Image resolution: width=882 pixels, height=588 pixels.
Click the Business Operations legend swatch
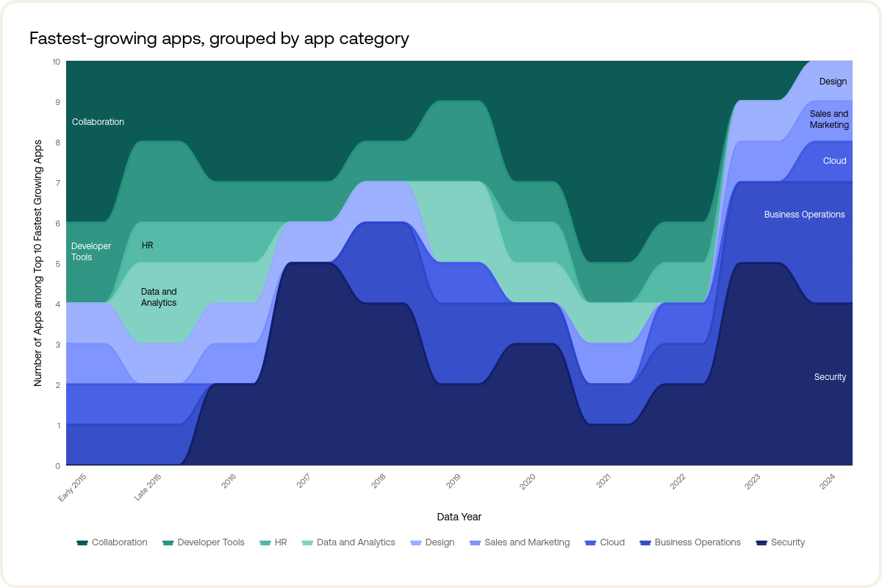645,542
